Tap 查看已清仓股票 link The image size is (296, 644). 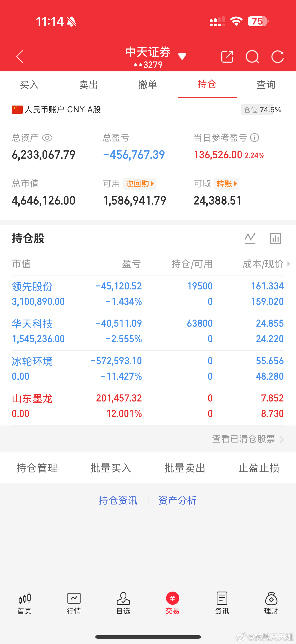tap(248, 439)
